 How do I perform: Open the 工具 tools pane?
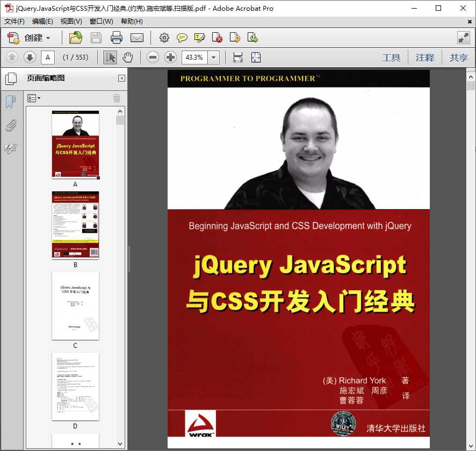click(391, 58)
